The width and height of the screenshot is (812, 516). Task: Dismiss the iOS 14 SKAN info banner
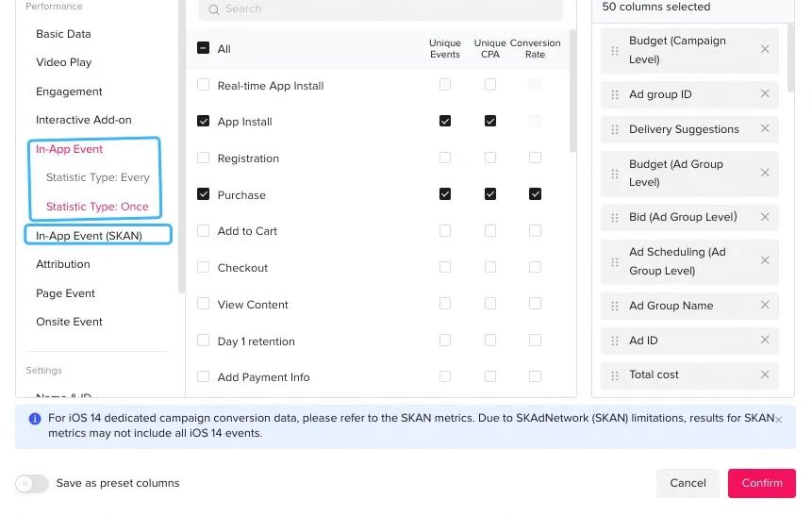(778, 419)
